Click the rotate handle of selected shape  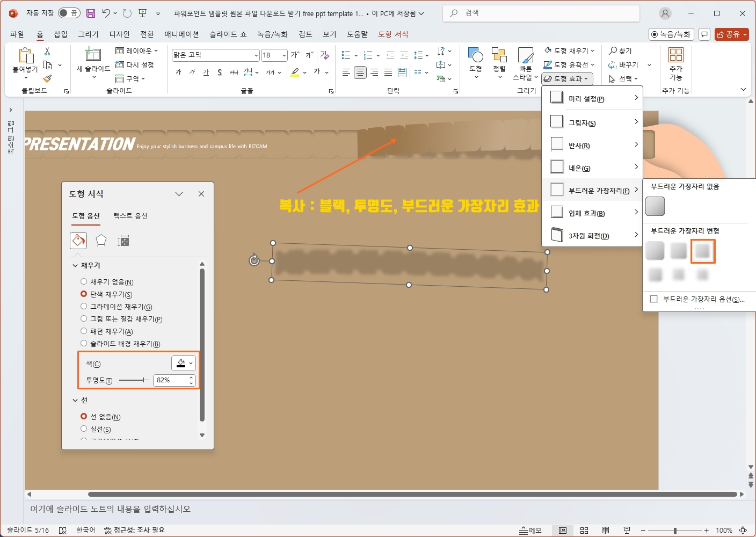point(255,260)
